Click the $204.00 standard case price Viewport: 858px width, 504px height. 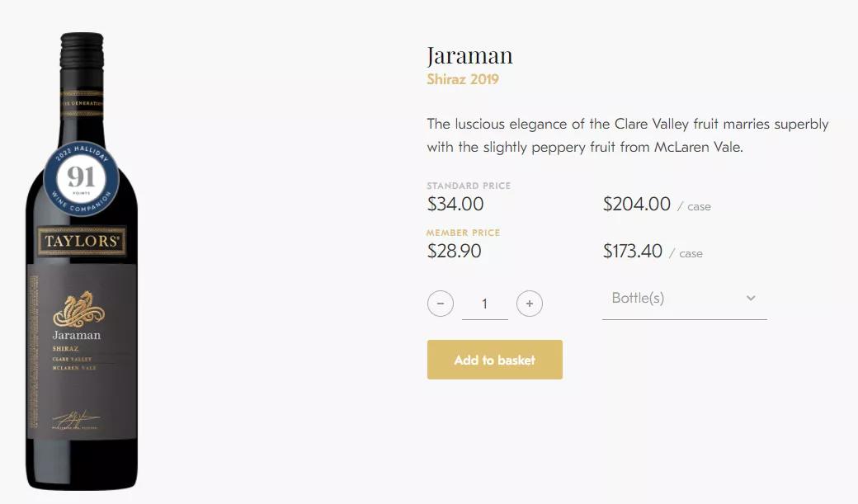tap(637, 204)
